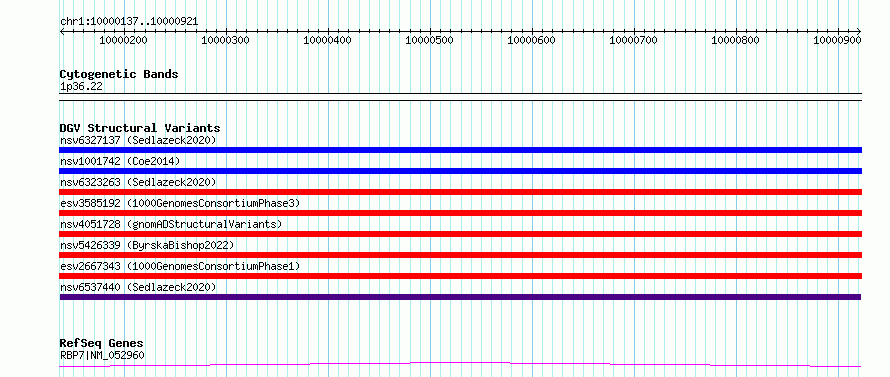Screen dimensions: 890x377
Task: Open variant nsv1001742 (Coe2014) label
Action: pyautogui.click(x=120, y=161)
